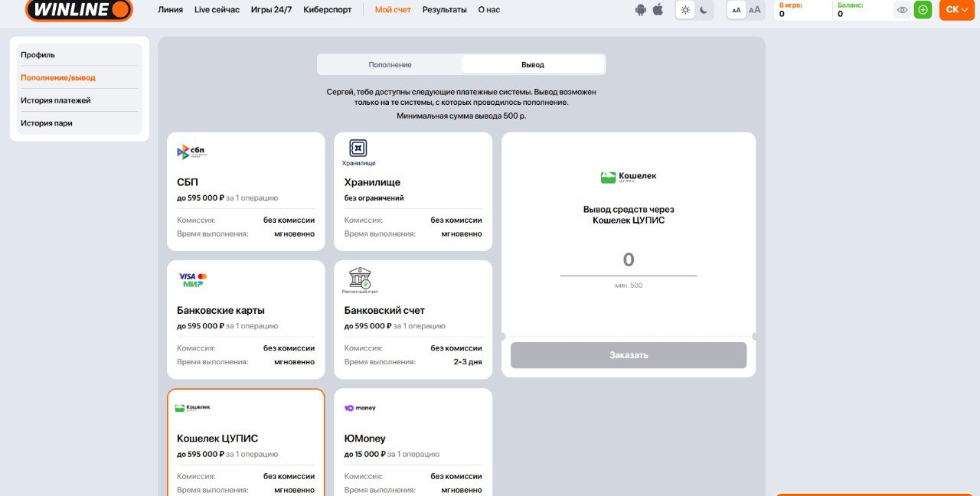Click Кошелек ЦУПИС logo in withdrawal panel
980x496 pixels.
pos(629,177)
